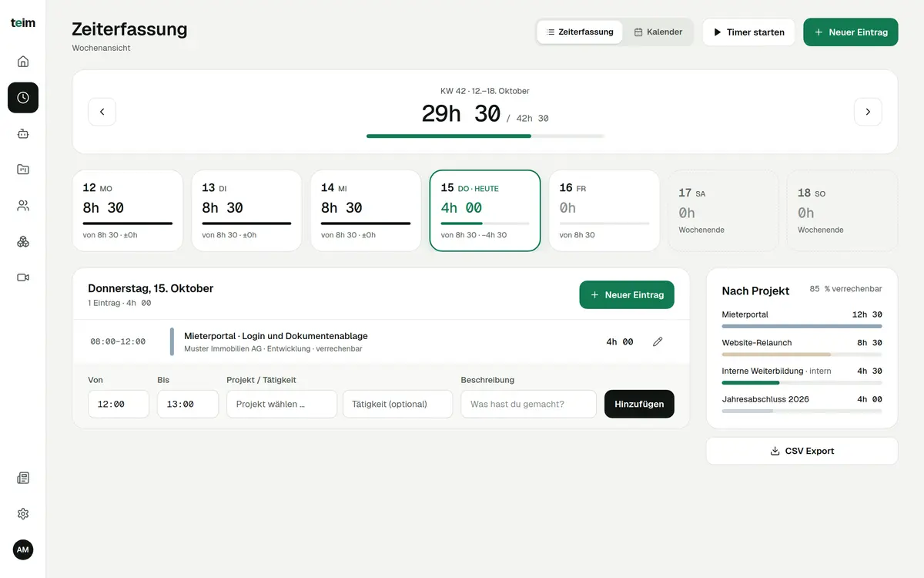Click the 29h 30 weekly total
924x578 pixels.
click(461, 114)
